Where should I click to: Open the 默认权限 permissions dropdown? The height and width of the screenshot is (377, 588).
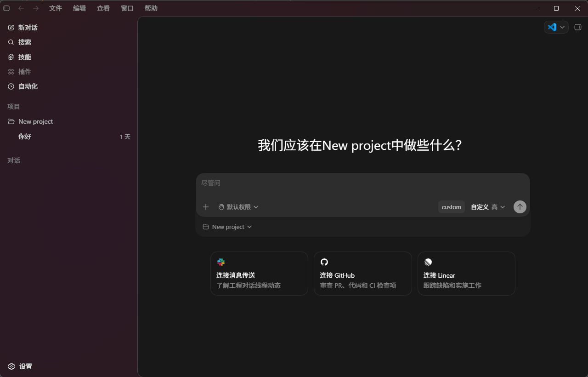point(238,207)
